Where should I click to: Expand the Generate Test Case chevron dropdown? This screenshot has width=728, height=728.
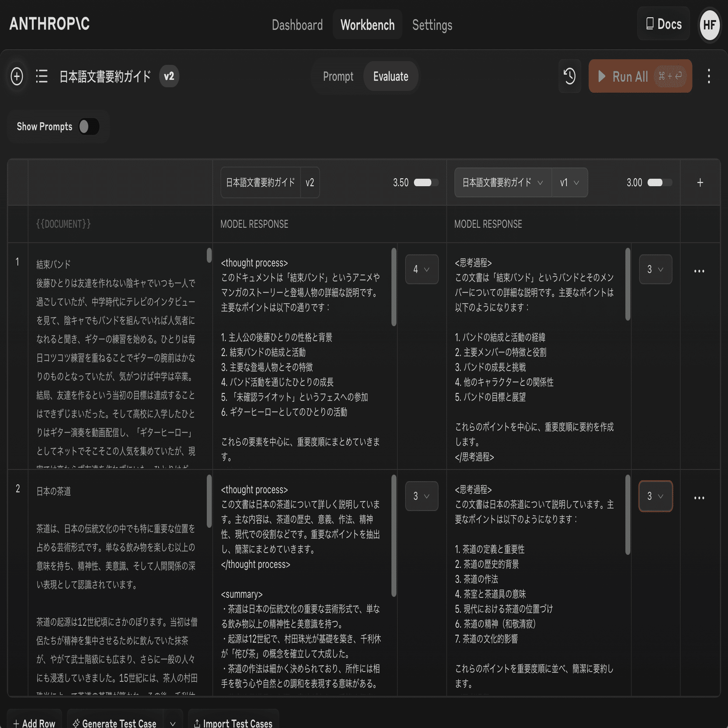coord(173,723)
